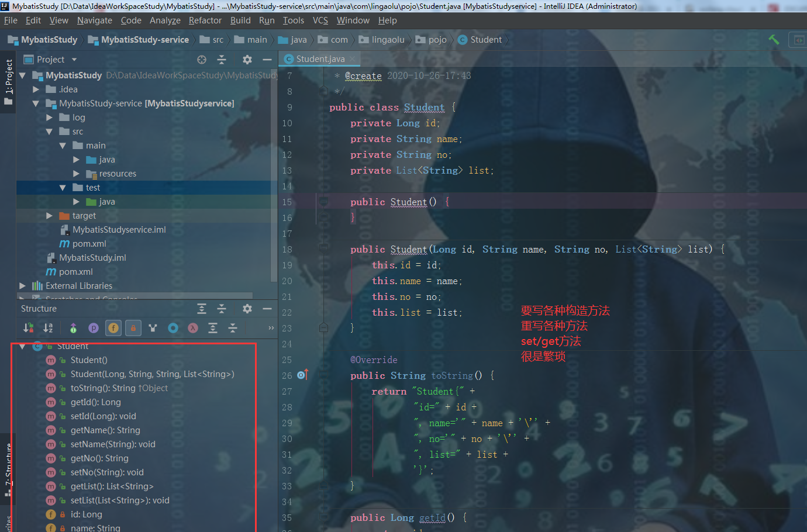Viewport: 807px width, 532px height.
Task: Open Project panel settings gear
Action: click(247, 60)
